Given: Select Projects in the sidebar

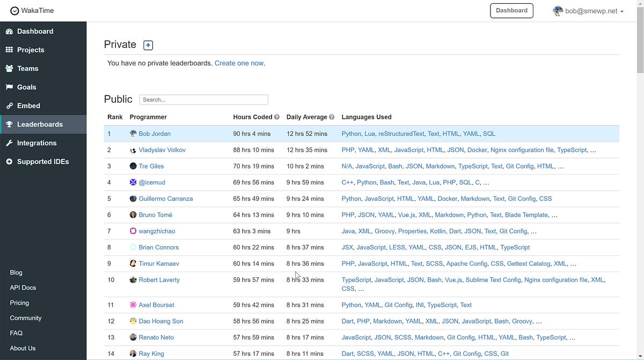Looking at the screenshot, I should 31,50.
